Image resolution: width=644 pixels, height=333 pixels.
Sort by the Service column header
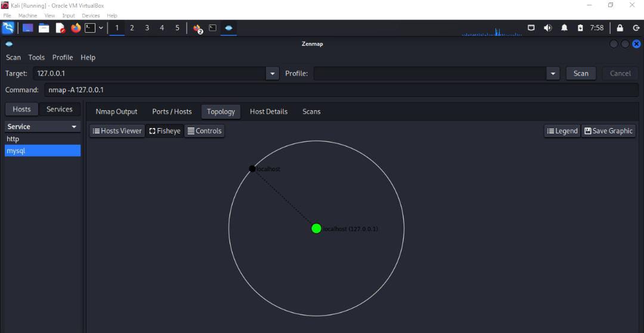[x=43, y=127]
